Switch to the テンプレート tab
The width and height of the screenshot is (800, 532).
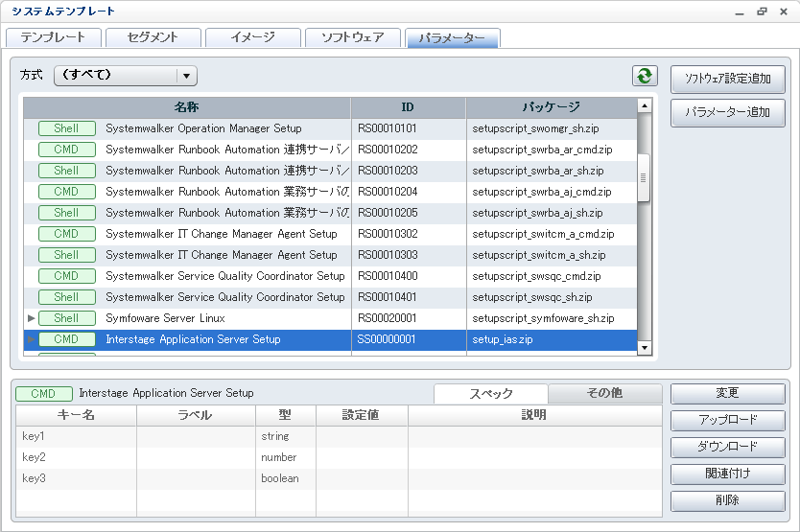pyautogui.click(x=52, y=37)
